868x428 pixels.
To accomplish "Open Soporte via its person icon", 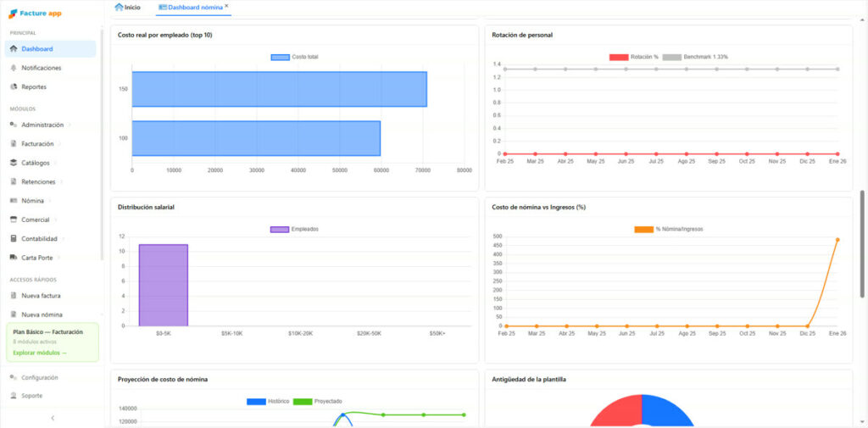I will pyautogui.click(x=14, y=396).
